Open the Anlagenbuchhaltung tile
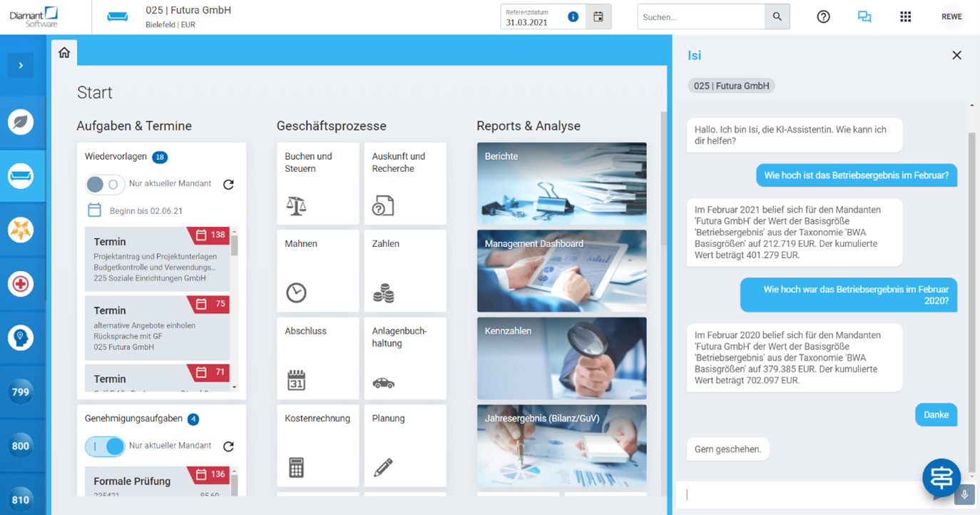980x515 pixels. (405, 358)
